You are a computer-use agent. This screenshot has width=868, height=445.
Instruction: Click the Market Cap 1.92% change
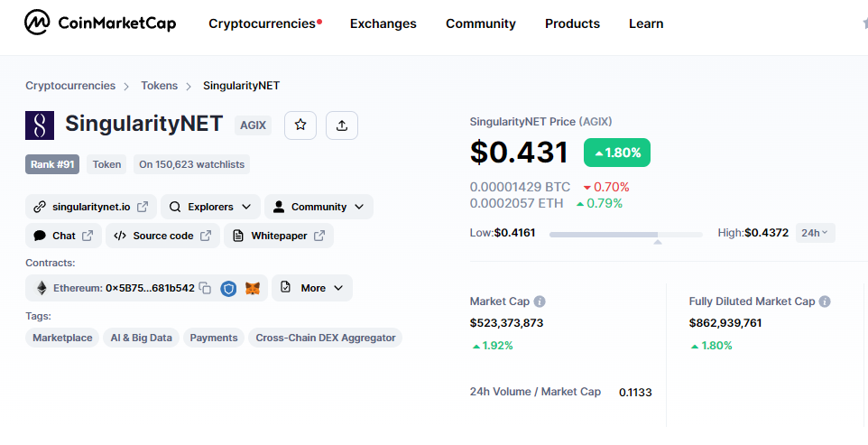(493, 346)
